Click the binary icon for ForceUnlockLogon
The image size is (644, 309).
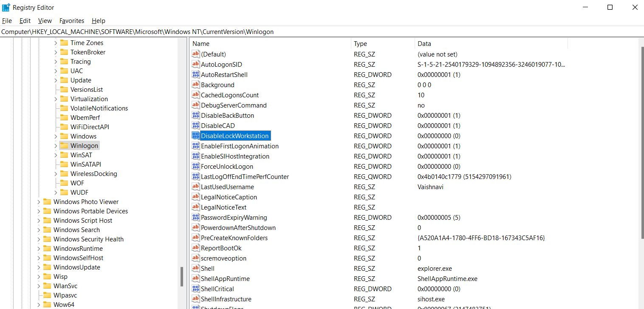[x=195, y=167]
